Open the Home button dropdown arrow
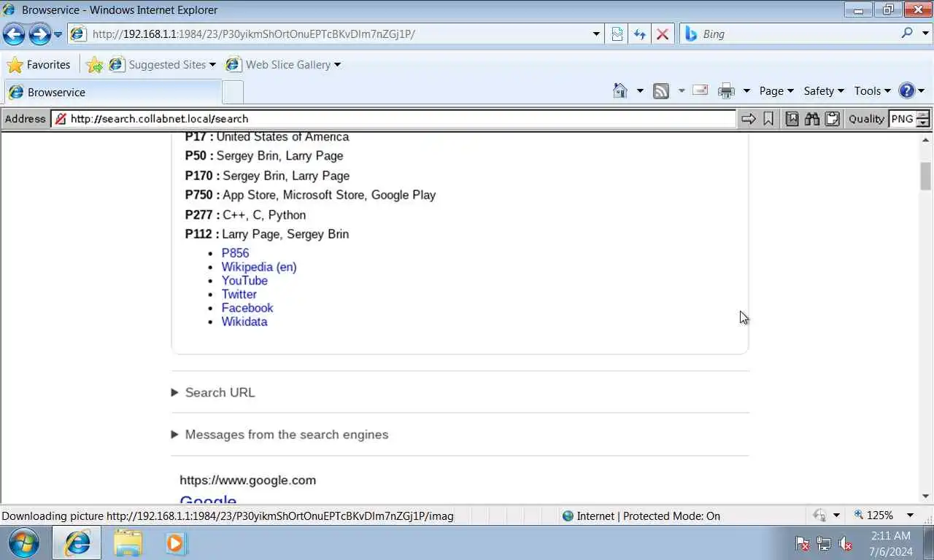934x560 pixels. coord(640,91)
